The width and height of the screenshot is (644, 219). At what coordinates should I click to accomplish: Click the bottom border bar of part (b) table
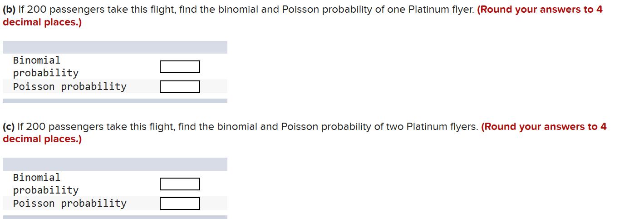(115, 101)
